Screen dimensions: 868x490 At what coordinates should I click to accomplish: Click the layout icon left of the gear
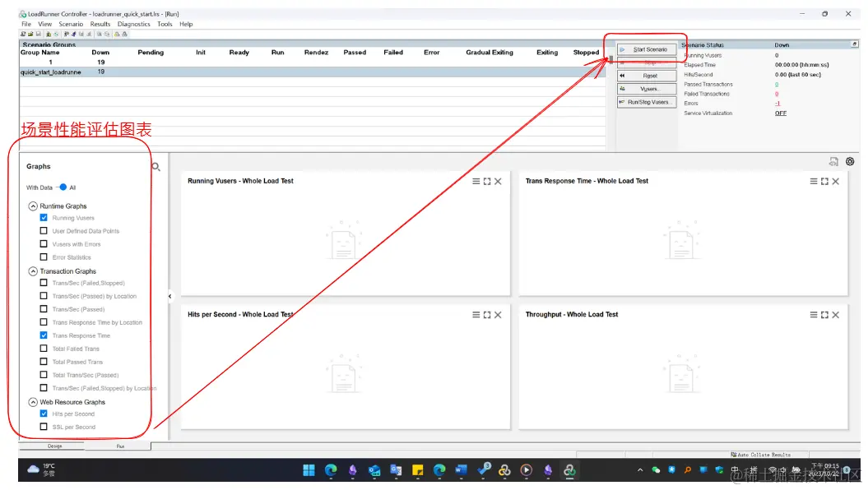(x=833, y=161)
